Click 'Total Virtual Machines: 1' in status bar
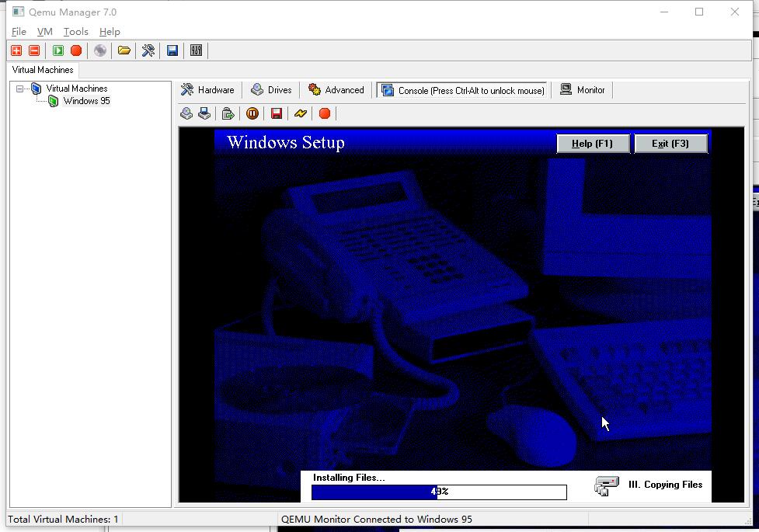 63,520
